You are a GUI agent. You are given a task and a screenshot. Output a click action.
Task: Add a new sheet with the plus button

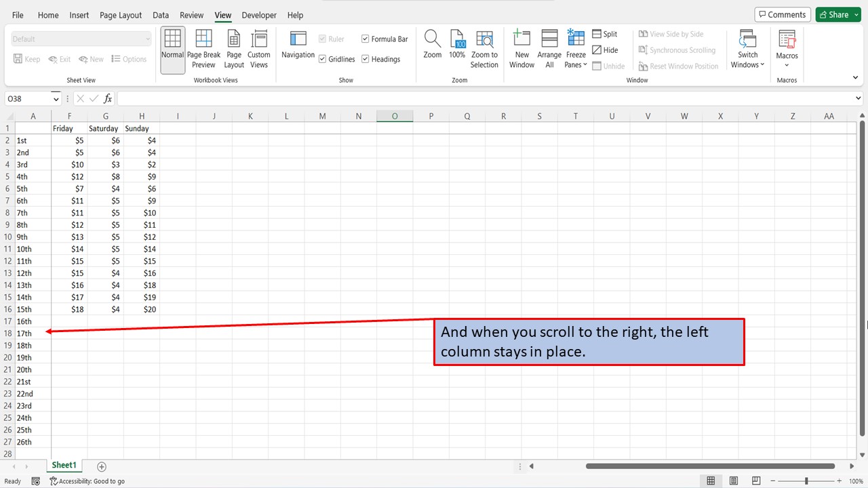click(x=102, y=466)
